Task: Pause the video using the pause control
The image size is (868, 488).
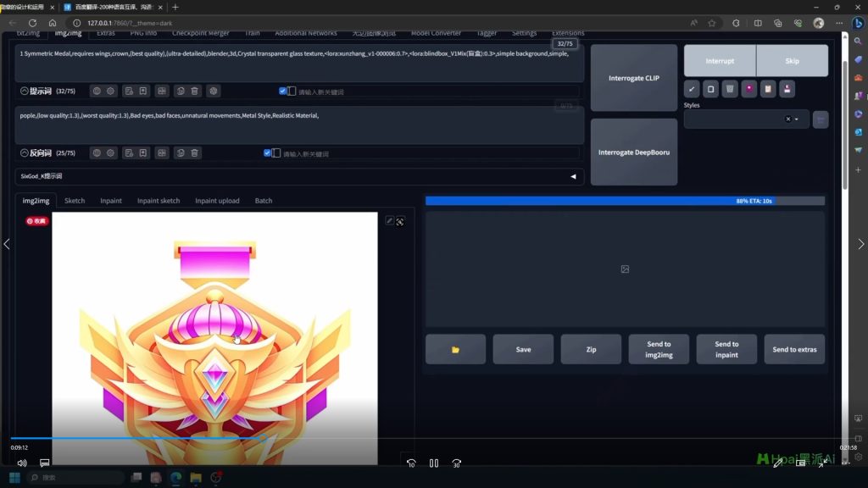Action: [434, 463]
